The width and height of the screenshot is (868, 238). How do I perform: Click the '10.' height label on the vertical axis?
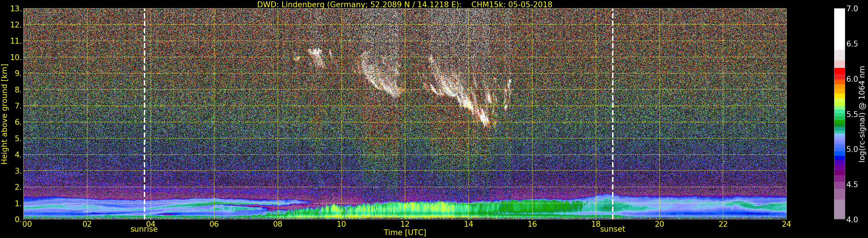tap(16, 57)
